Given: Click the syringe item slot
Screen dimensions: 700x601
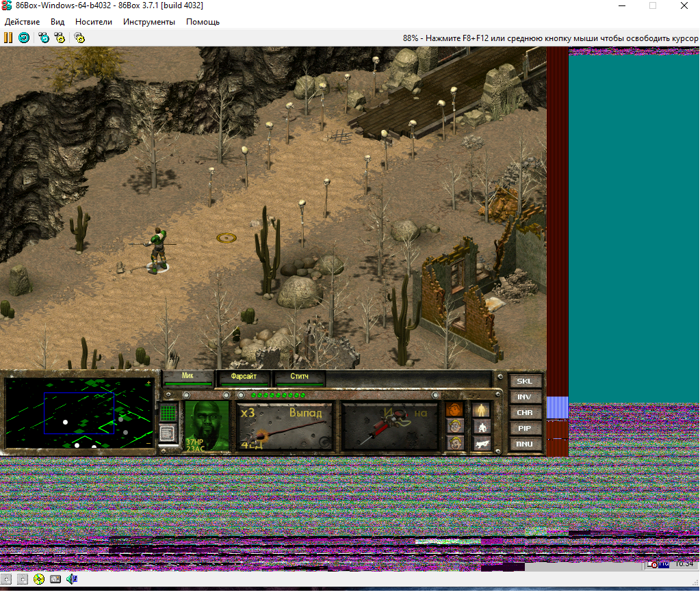Looking at the screenshot, I should coord(389,427).
